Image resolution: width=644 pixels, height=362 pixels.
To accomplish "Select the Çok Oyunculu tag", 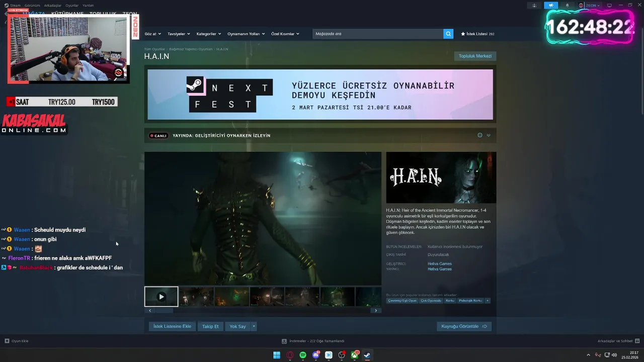I will tap(431, 301).
